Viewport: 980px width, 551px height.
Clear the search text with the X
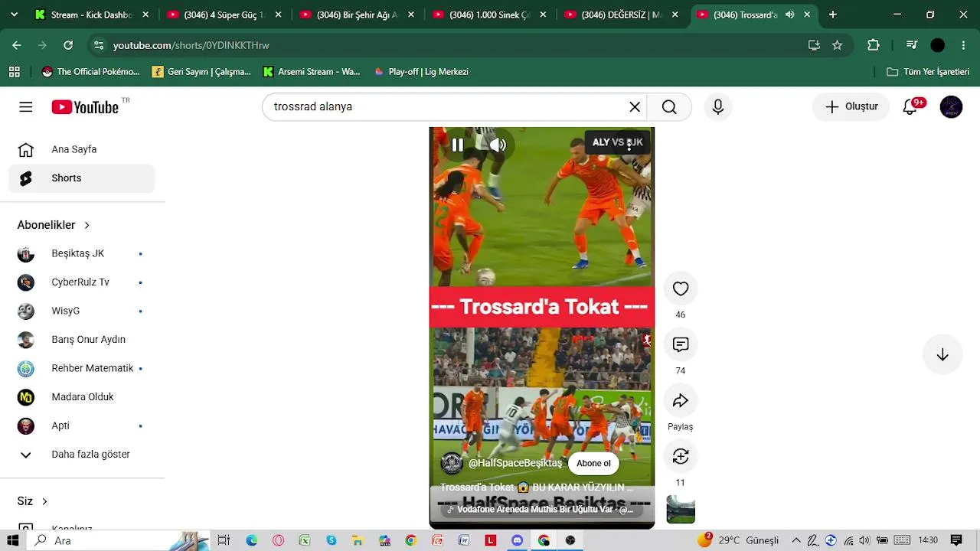(x=635, y=107)
